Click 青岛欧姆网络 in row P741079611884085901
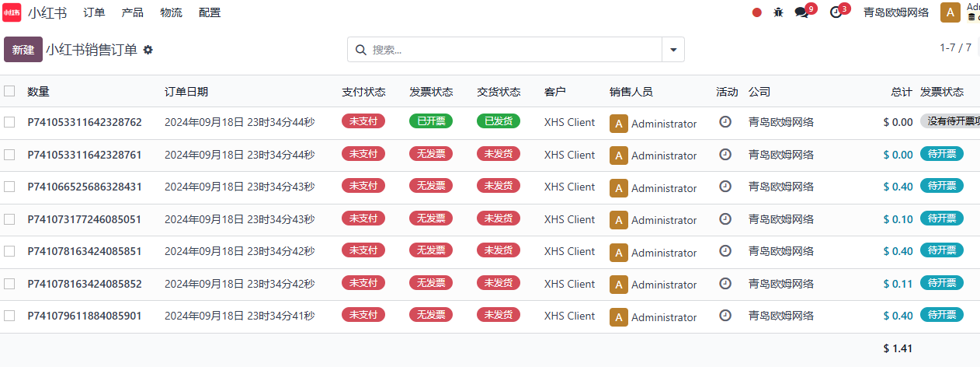Viewport: 980px width, 367px height. tap(781, 316)
